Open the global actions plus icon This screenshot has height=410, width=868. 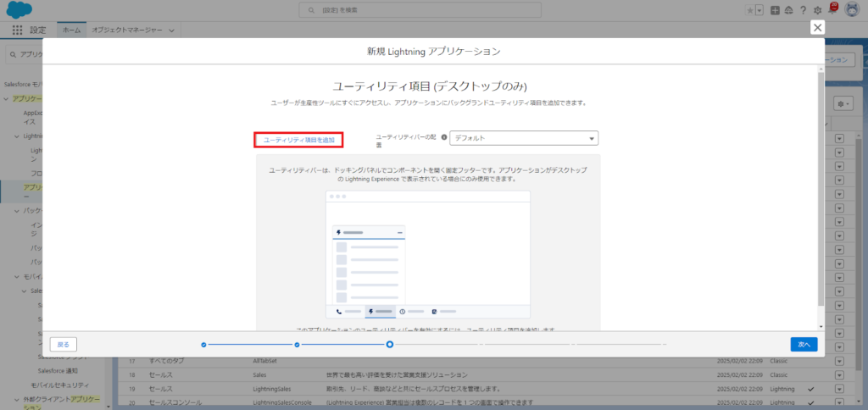775,10
